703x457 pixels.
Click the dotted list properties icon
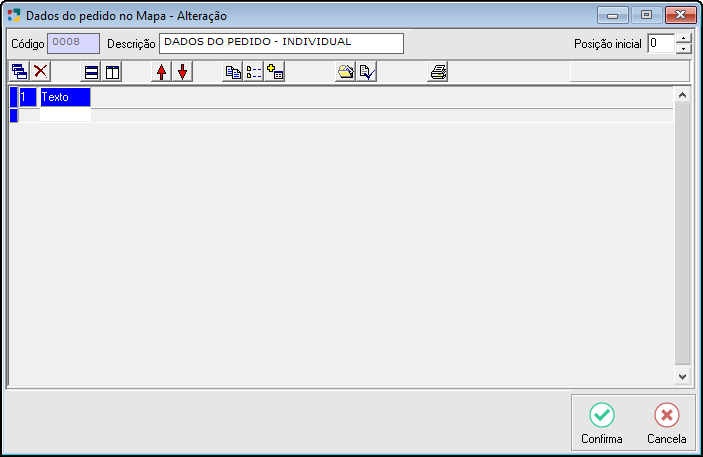[254, 72]
